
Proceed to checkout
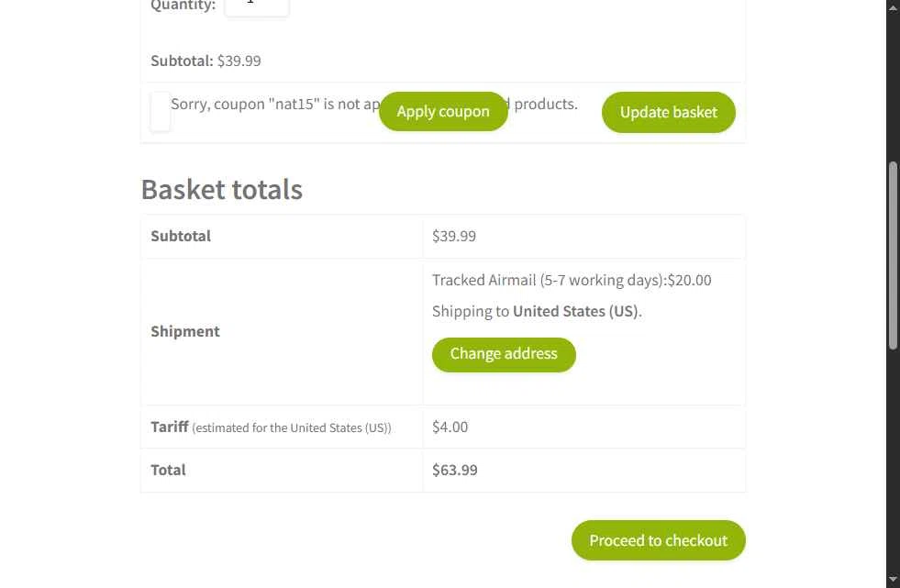click(659, 540)
